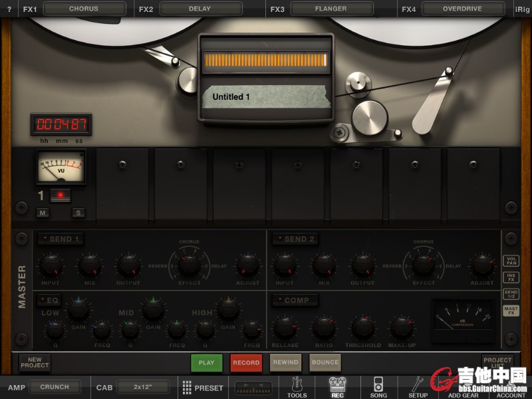532x399 pixels.
Task: Switch to the REC tape recorder section
Action: tap(338, 388)
